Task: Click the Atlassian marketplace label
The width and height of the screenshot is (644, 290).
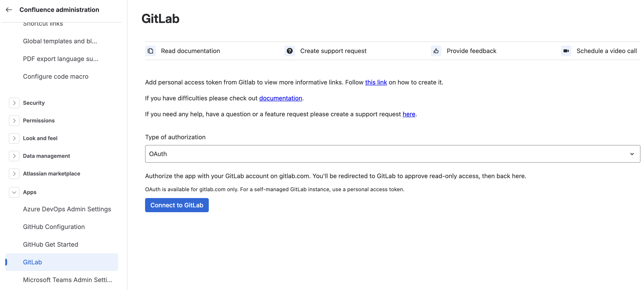Action: pyautogui.click(x=52, y=174)
